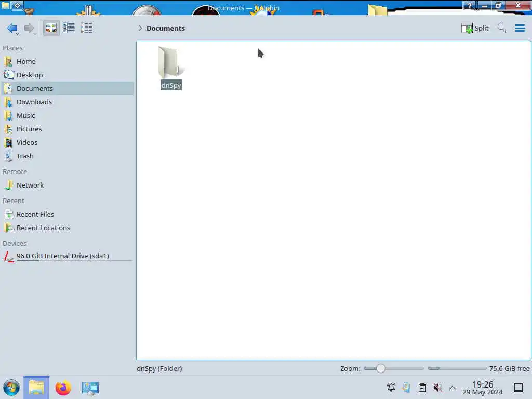Image resolution: width=532 pixels, height=399 pixels.
Task: Click the tray icon beside the bell
Action: pyautogui.click(x=406, y=388)
